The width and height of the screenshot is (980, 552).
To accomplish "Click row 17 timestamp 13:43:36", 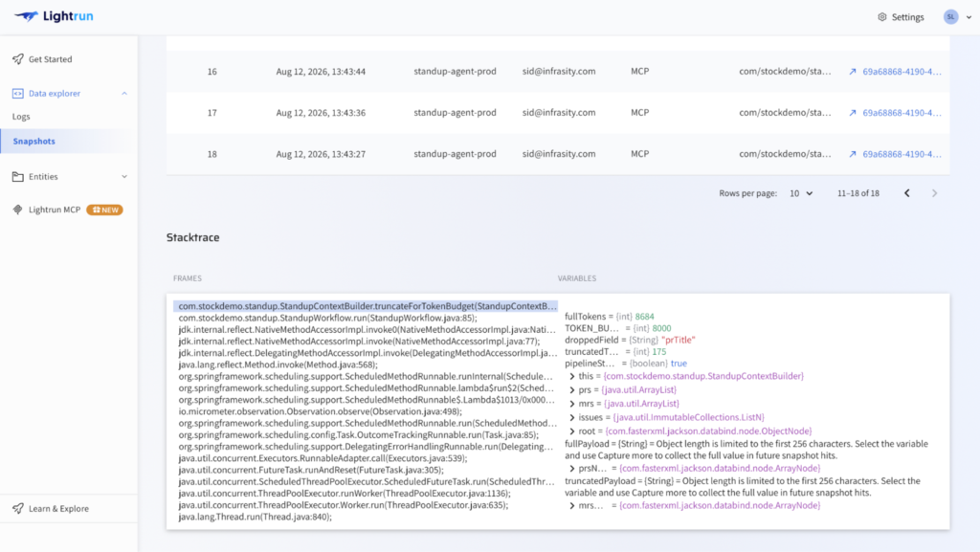I will tap(321, 113).
